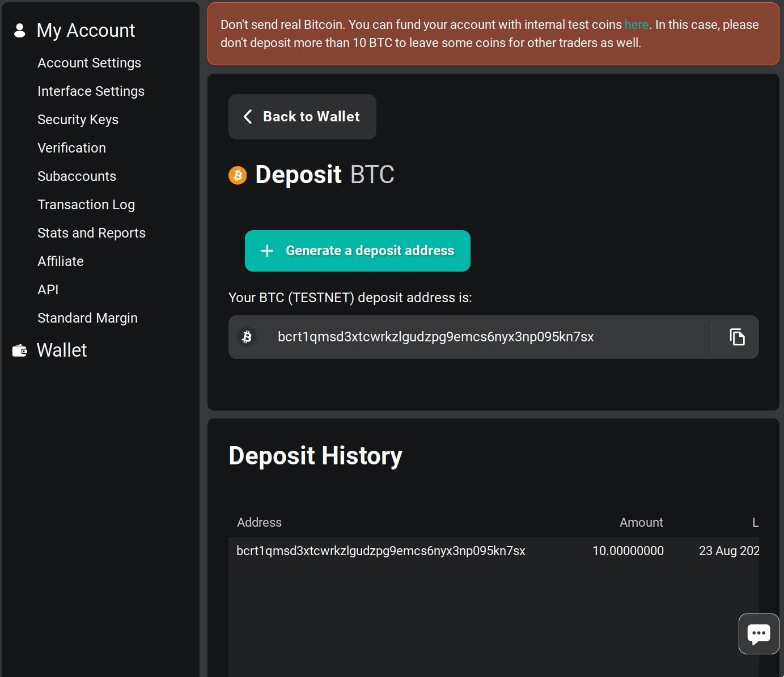Image resolution: width=784 pixels, height=677 pixels.
Task: Click the Bitcoin symbol in address field
Action: click(247, 337)
